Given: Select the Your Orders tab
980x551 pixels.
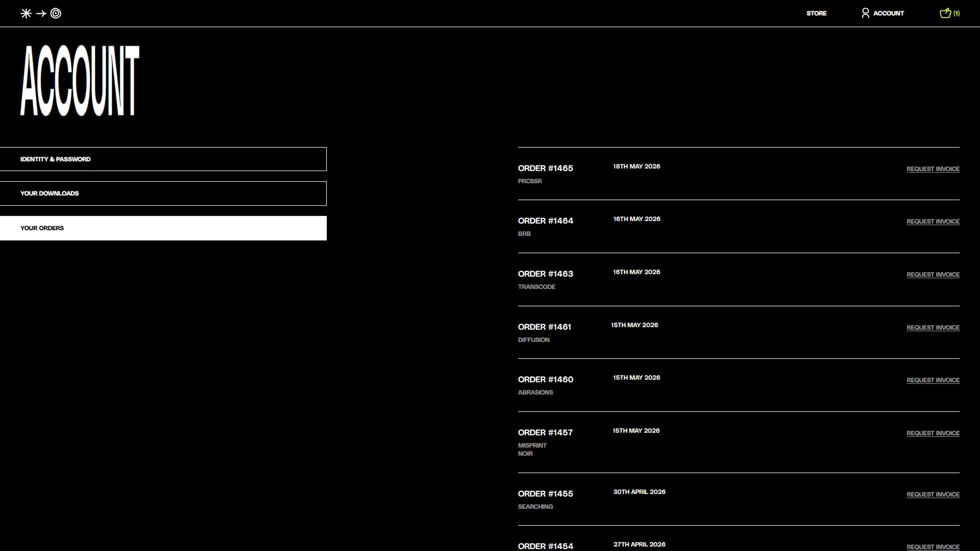Looking at the screenshot, I should pyautogui.click(x=163, y=228).
